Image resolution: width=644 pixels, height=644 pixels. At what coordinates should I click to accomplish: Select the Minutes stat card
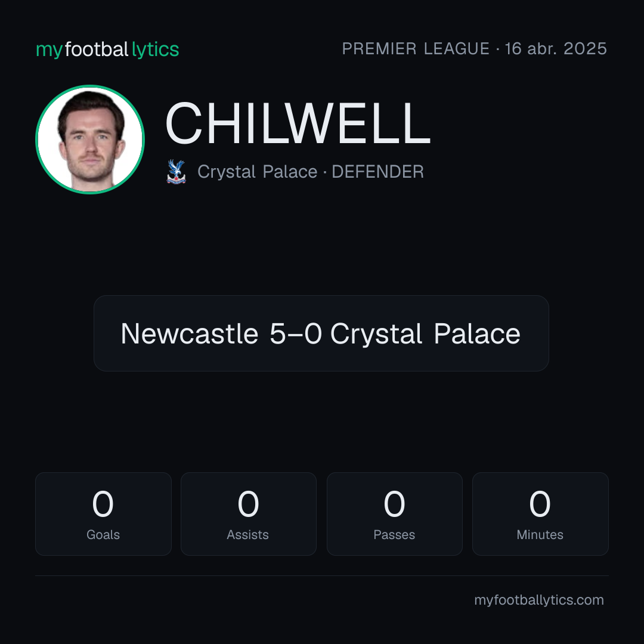pos(540,514)
